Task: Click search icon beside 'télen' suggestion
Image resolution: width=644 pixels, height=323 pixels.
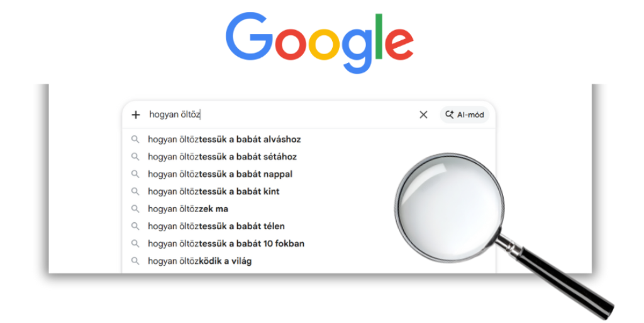Action: pyautogui.click(x=135, y=226)
